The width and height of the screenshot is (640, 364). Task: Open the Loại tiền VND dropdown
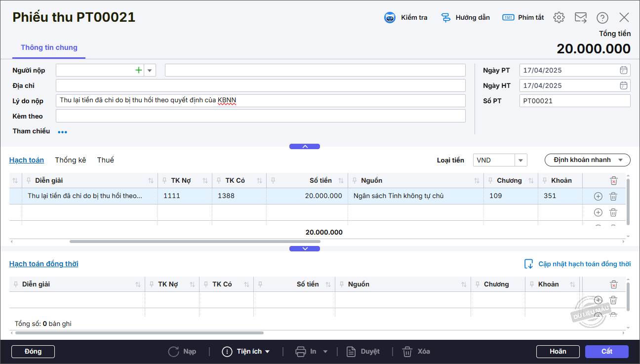(520, 160)
